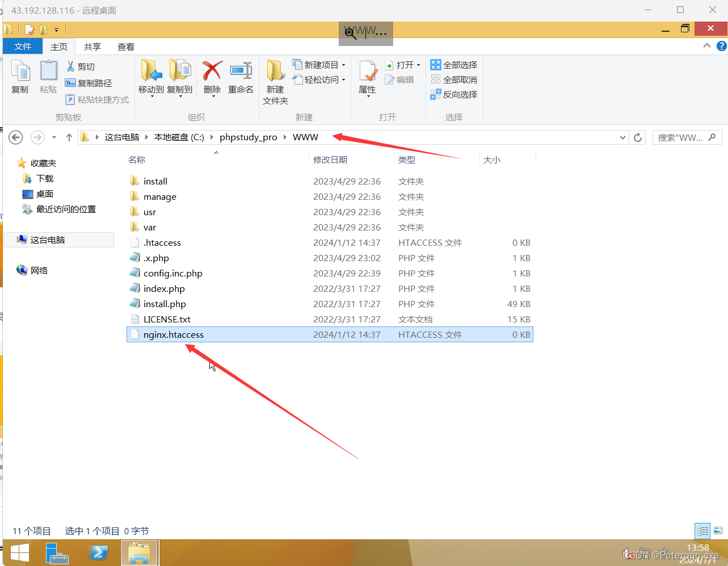
Task: Create a New folder from ribbon
Action: click(276, 82)
